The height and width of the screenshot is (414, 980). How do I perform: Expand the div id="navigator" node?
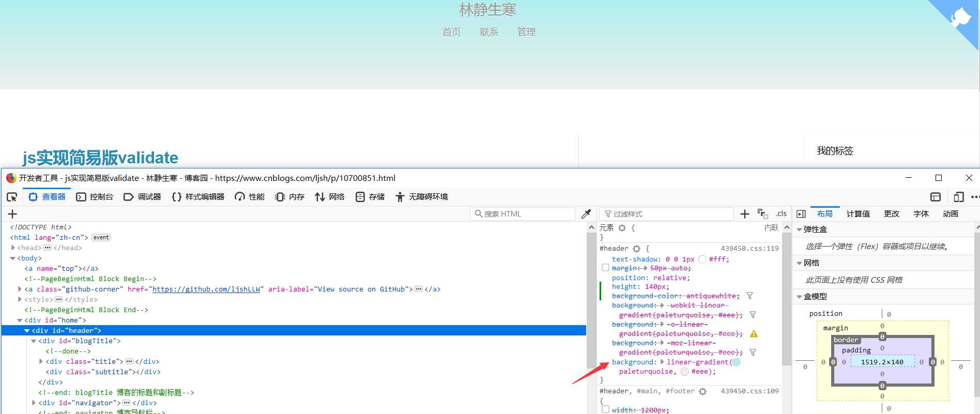click(x=34, y=403)
